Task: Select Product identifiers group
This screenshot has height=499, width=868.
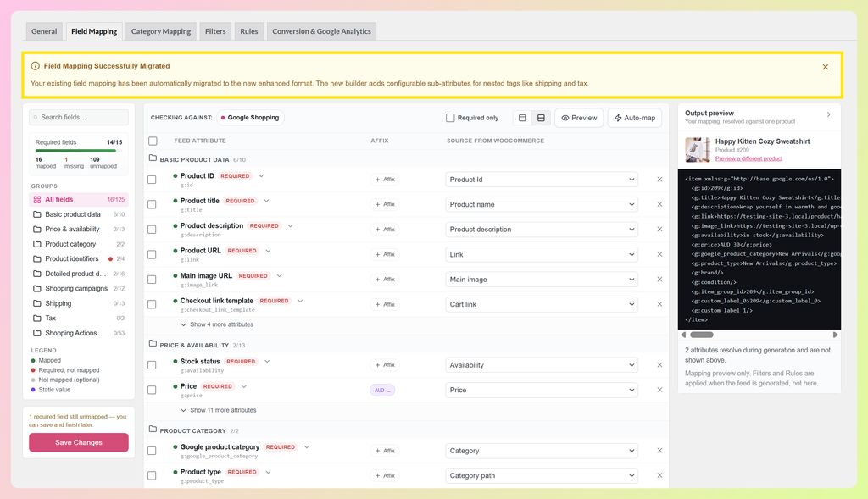Action: coord(79,259)
